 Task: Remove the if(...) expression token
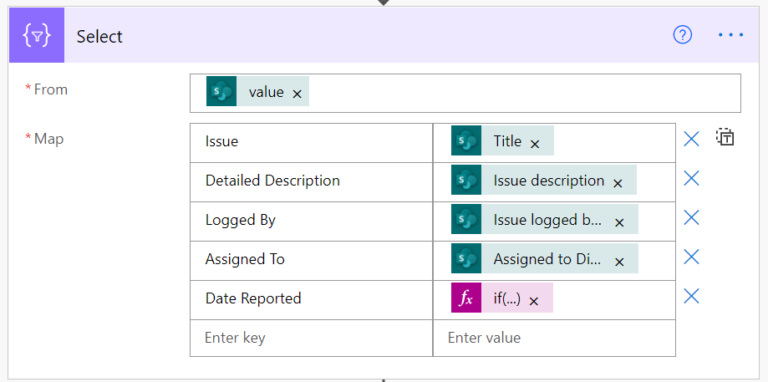[x=534, y=301]
